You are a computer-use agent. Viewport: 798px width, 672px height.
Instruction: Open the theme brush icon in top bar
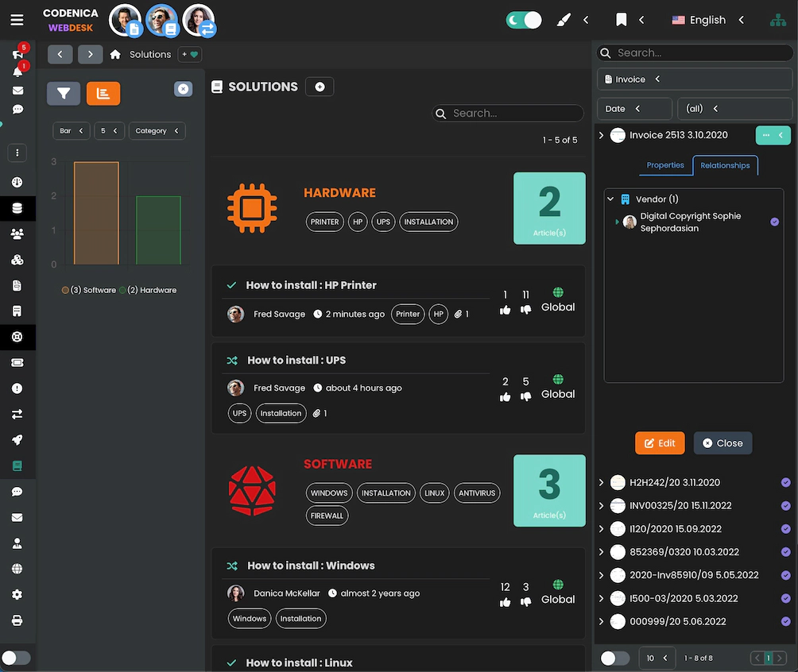pyautogui.click(x=564, y=19)
